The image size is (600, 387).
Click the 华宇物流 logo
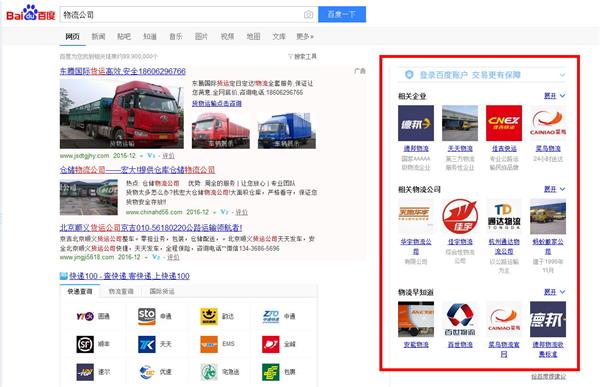click(x=416, y=216)
